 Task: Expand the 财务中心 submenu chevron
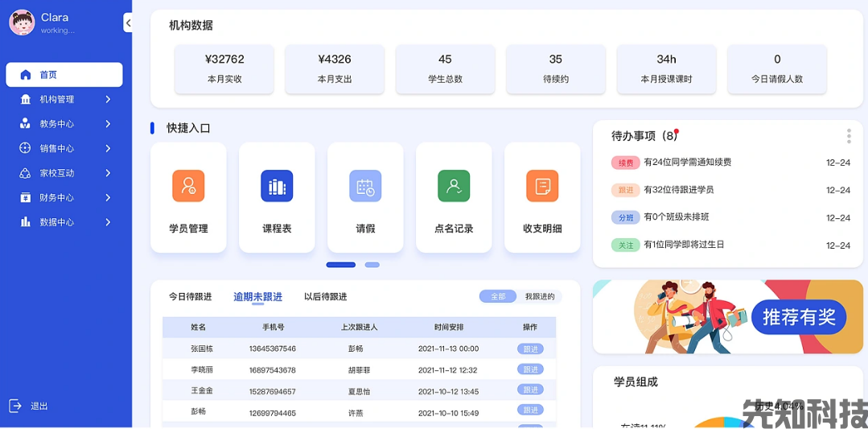click(x=108, y=198)
